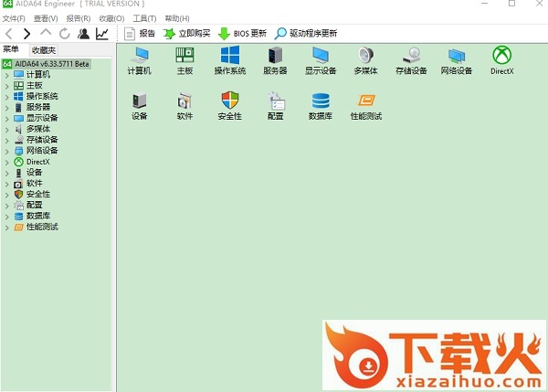Image resolution: width=548 pixels, height=392 pixels.
Task: Click the 立即购买 buy now button
Action: pos(187,34)
